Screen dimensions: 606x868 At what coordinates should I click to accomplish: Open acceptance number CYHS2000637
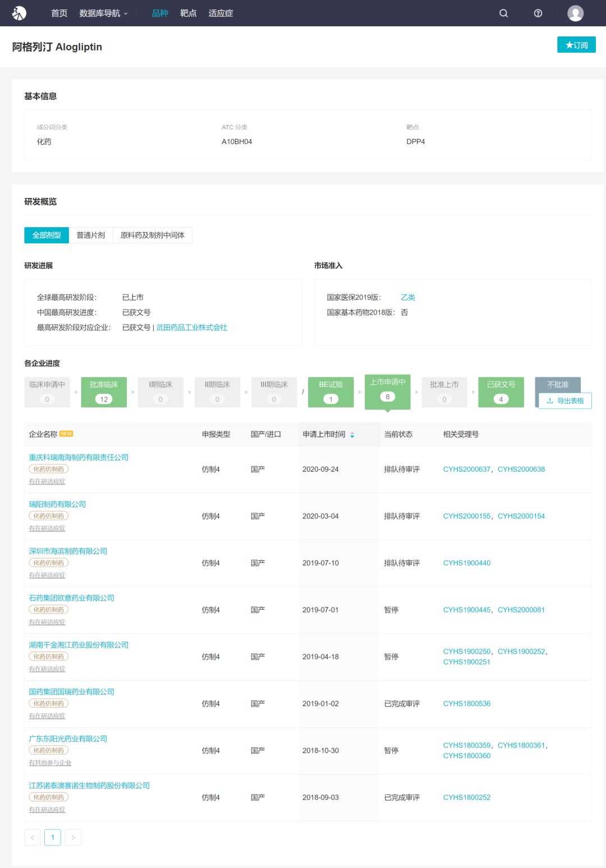(x=467, y=469)
